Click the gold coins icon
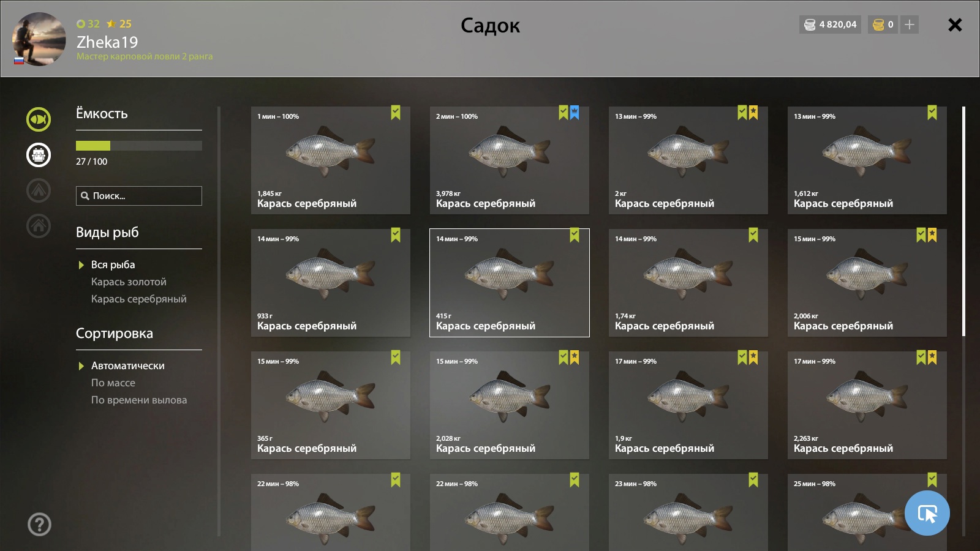The height and width of the screenshot is (551, 980). (x=878, y=24)
